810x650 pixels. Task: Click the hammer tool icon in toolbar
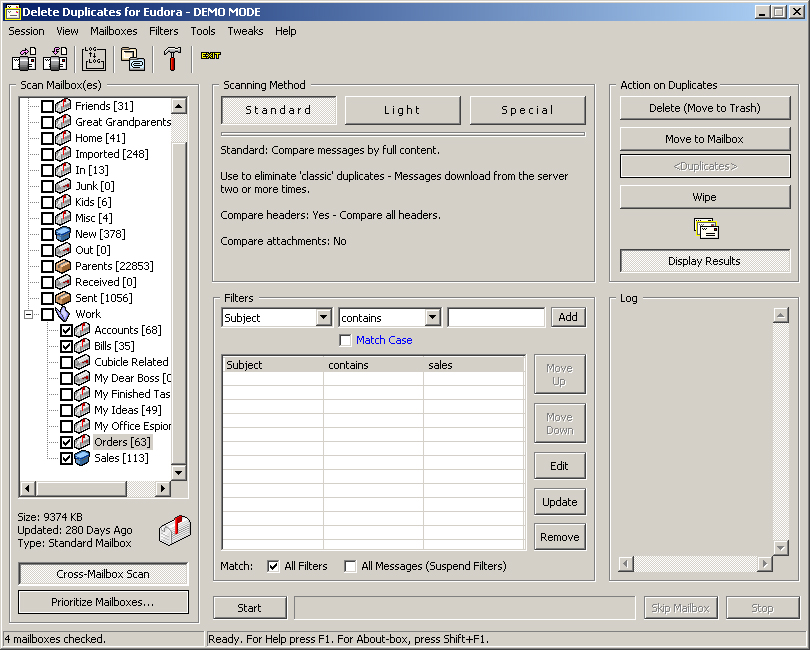pos(172,59)
